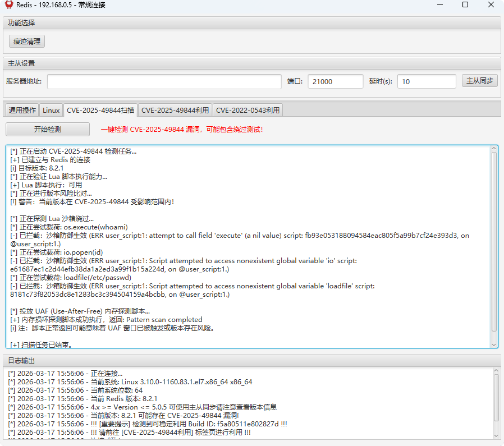Click warning line '当前版本在 CVE-2025-49844 受影响范围内'
This screenshot has width=504, height=446.
(x=92, y=202)
